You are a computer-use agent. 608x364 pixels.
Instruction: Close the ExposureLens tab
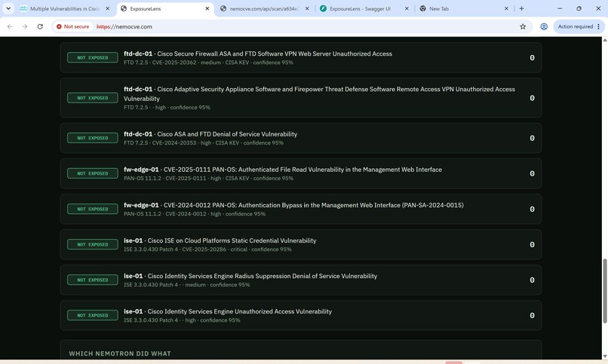point(207,8)
